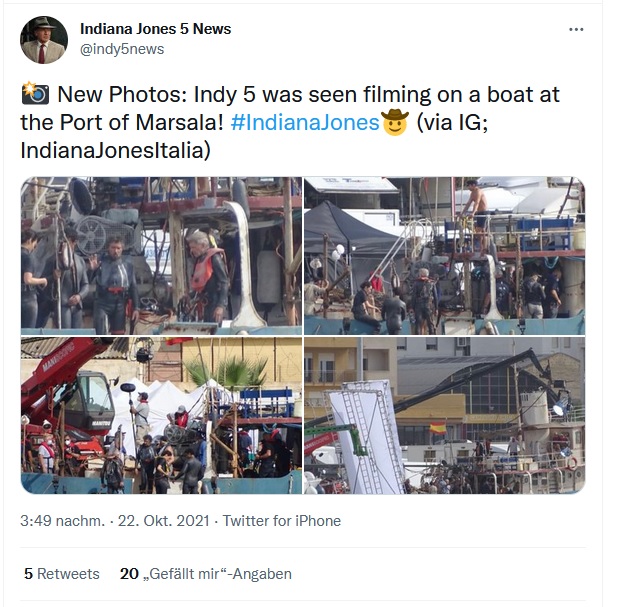630x607 pixels.
Task: Open the top-left photo of actors in wetsuits
Action: (161, 256)
